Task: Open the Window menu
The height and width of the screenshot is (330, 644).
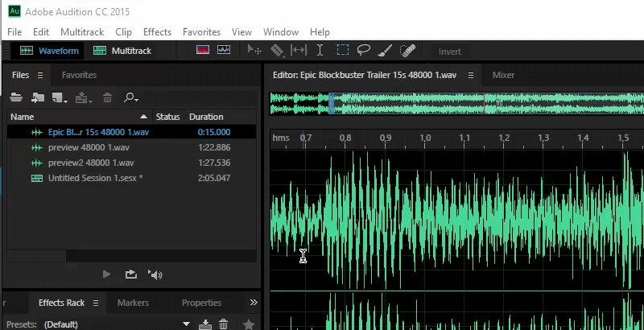Action: (281, 32)
